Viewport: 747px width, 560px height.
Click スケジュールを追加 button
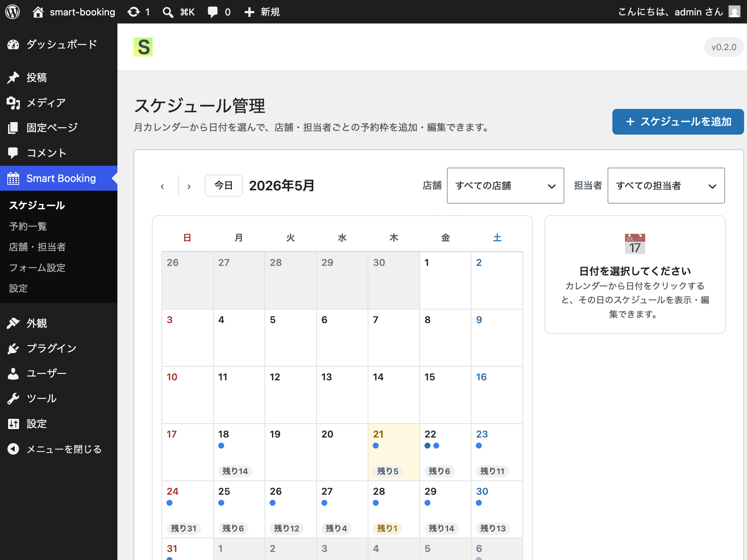[x=678, y=122]
